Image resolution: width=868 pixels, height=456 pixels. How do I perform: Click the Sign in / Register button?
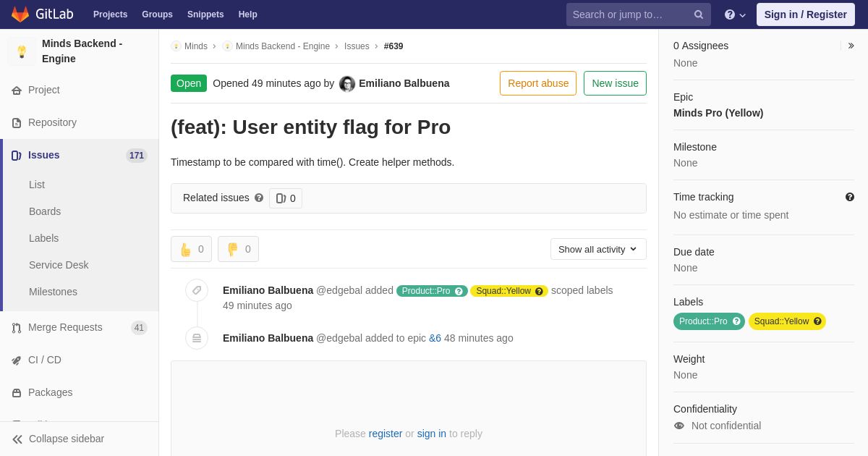coord(806,14)
